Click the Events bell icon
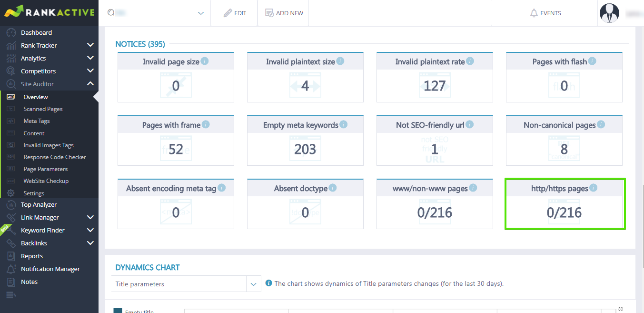644x313 pixels. coord(534,13)
